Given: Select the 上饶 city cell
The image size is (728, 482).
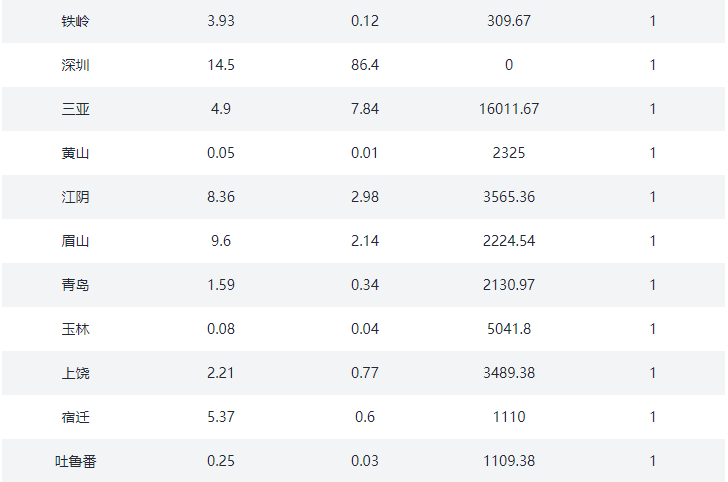Looking at the screenshot, I should coord(75,373).
